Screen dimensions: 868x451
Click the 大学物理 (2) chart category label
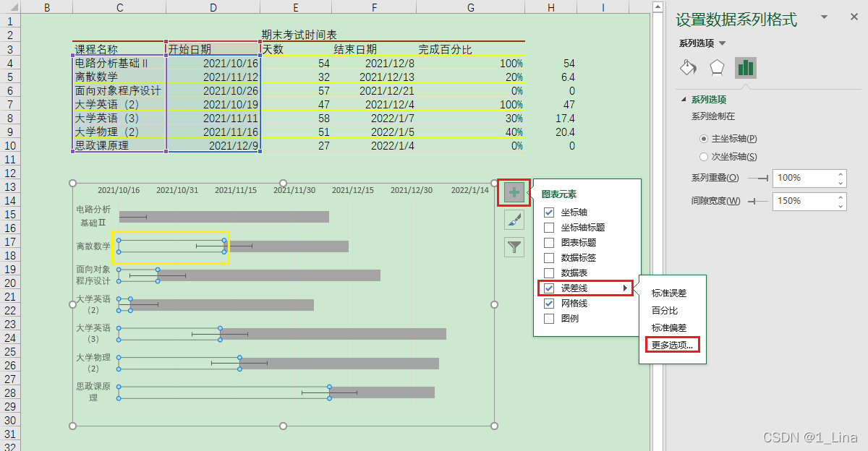(93, 363)
